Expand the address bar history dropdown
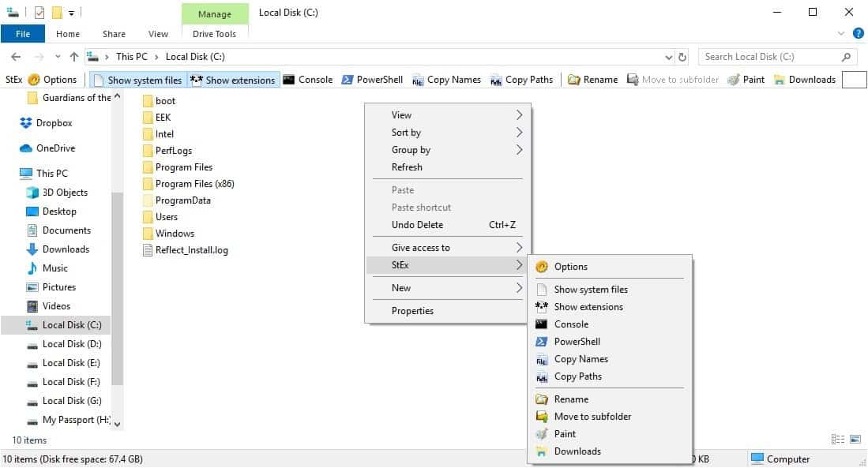Viewport: 868px width, 468px height. [669, 56]
